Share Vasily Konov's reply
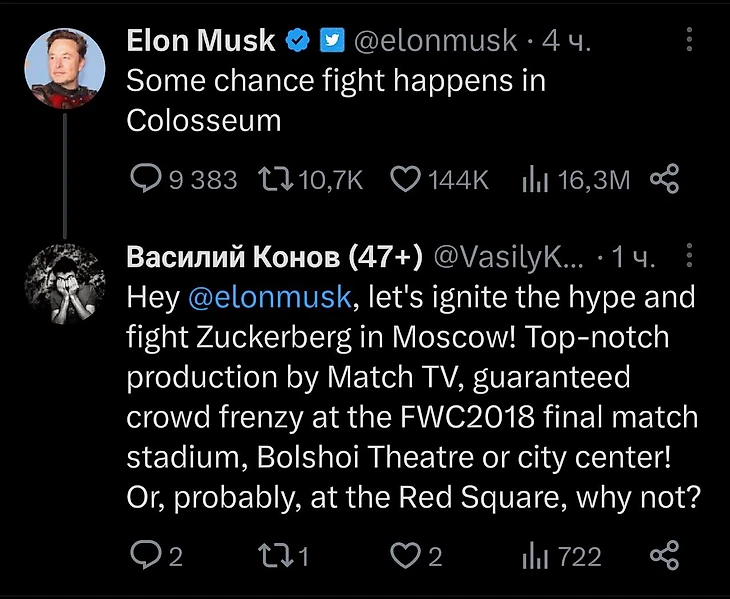This screenshot has width=730, height=599. click(665, 555)
